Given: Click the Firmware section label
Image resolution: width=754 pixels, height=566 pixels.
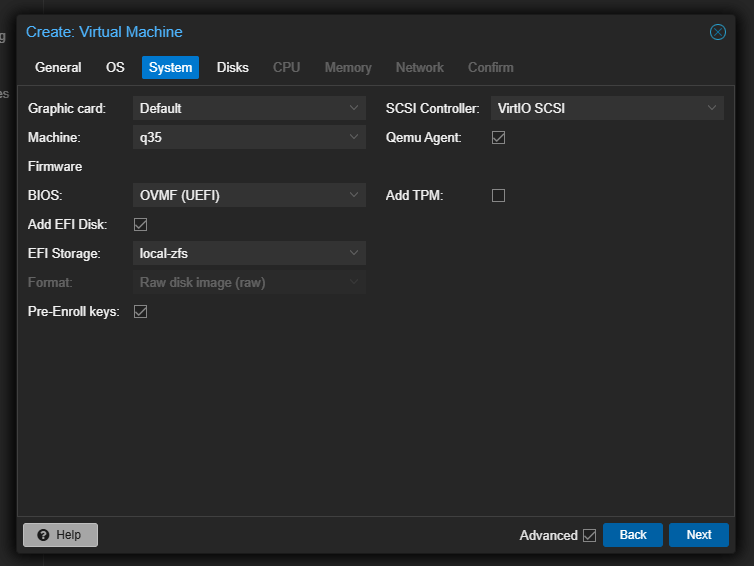Looking at the screenshot, I should (55, 166).
